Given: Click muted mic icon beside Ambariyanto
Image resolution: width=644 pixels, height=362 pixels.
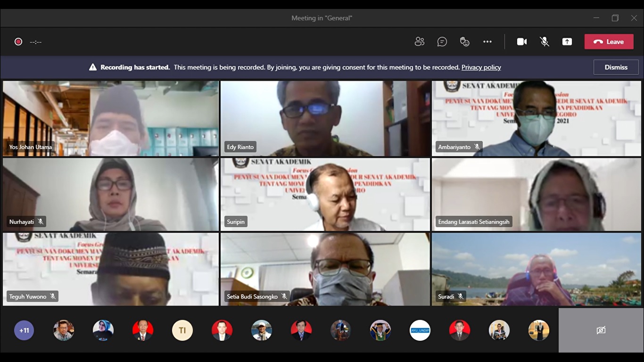Looking at the screenshot, I should [x=477, y=147].
